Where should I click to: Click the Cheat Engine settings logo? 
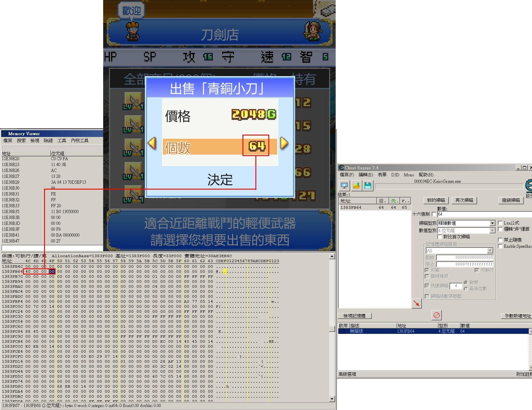(528, 186)
